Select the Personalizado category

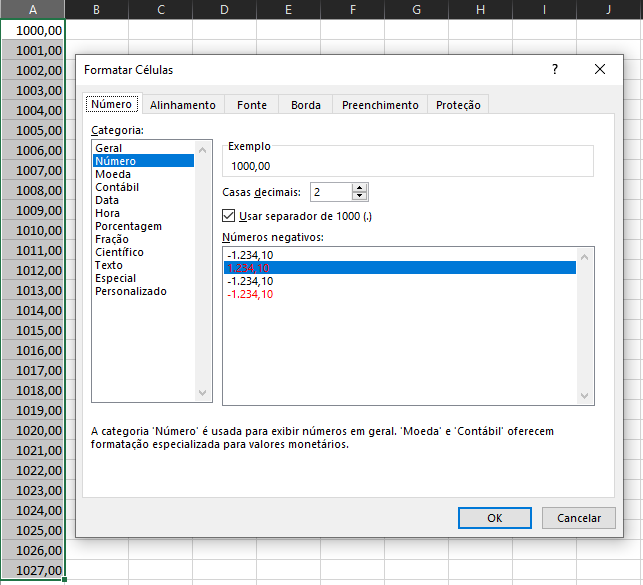pyautogui.click(x=144, y=291)
